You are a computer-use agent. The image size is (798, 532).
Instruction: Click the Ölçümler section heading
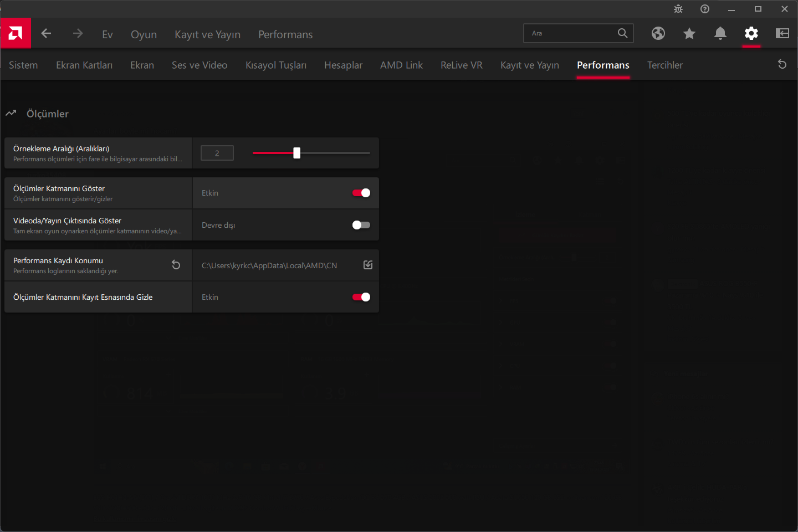tap(48, 114)
